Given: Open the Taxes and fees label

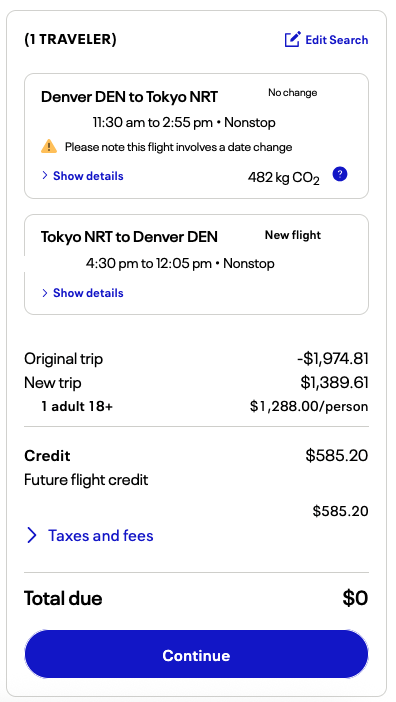Looking at the screenshot, I should coord(101,535).
